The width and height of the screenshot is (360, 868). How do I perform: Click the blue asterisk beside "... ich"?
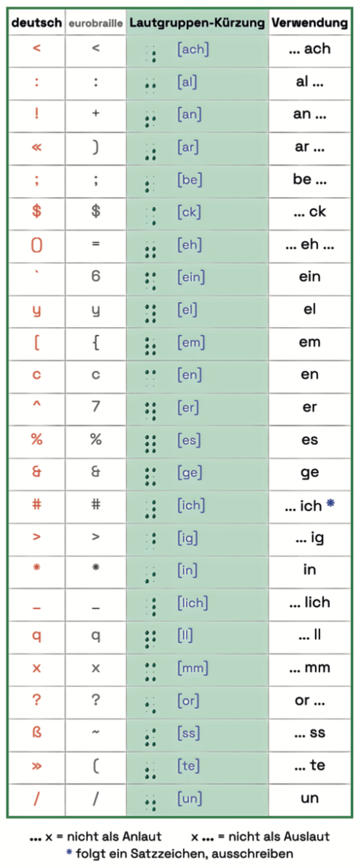[331, 503]
